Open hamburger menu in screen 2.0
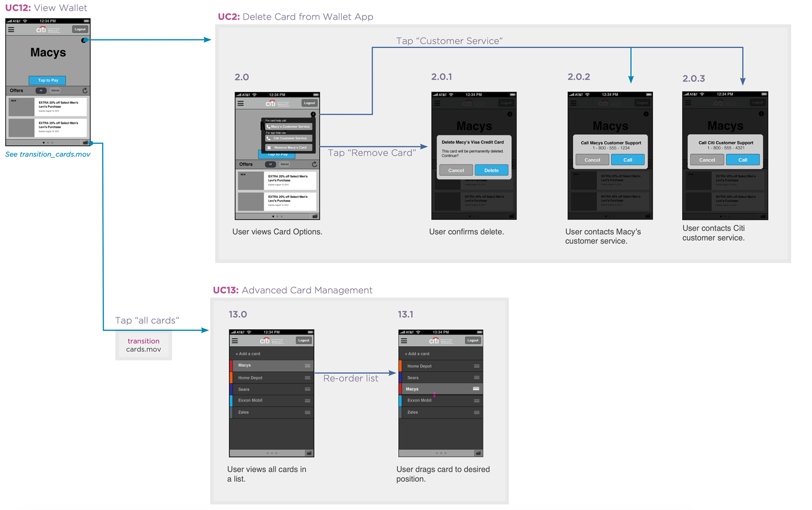Image resolution: width=812 pixels, height=510 pixels. tap(241, 103)
